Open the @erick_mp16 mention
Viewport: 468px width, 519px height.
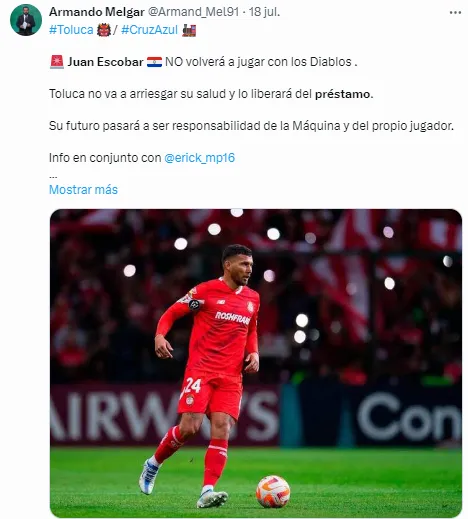[x=200, y=158]
